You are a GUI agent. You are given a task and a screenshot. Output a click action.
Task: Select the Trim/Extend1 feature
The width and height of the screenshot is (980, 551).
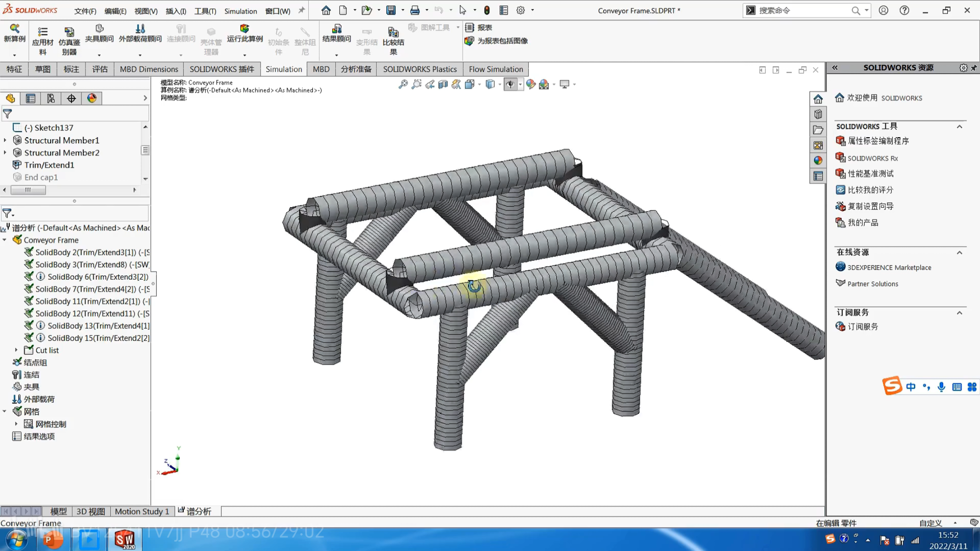coord(49,165)
